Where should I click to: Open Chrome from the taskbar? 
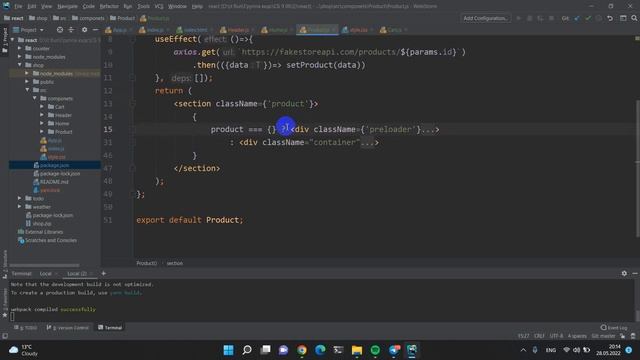(302, 350)
